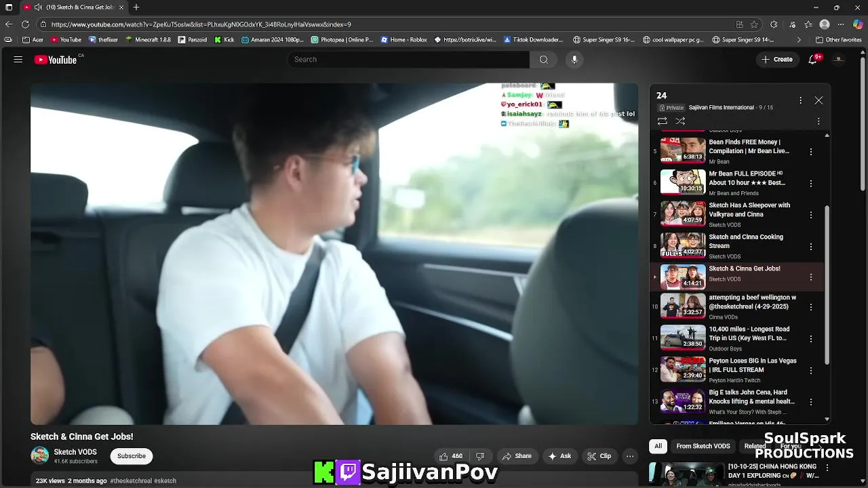The image size is (868, 488).
Task: Open options for Sketch Has A Sleepover video
Action: coord(810,215)
